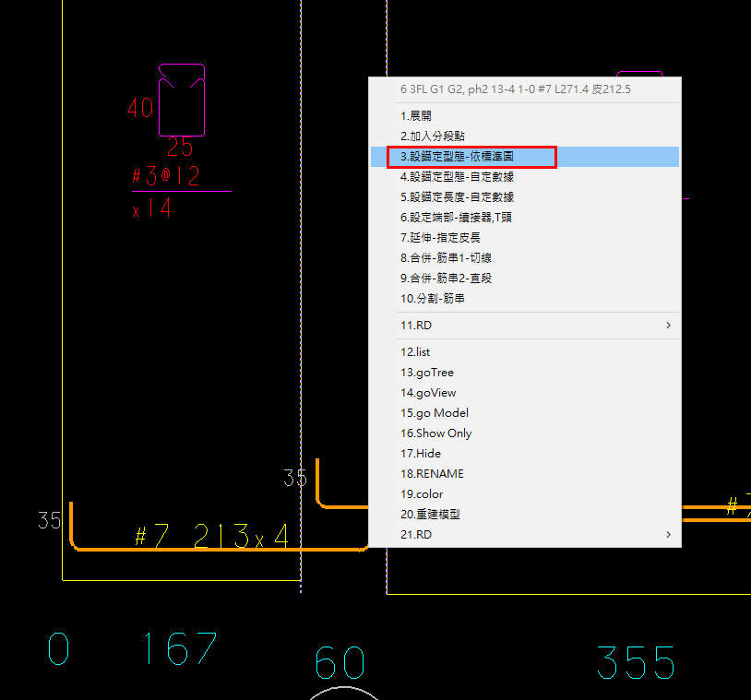Click the cyan dimension 355
Viewport: 751px width, 700px height.
pos(636,662)
